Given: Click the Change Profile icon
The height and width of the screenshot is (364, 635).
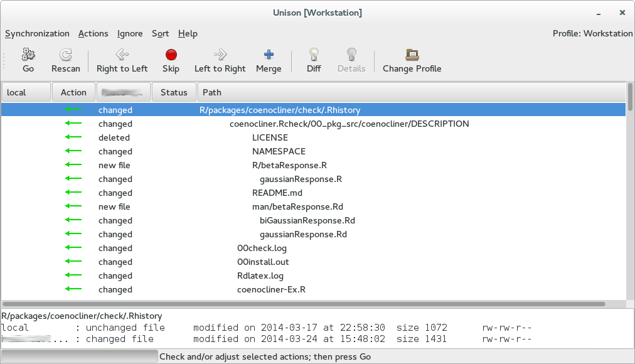Looking at the screenshot, I should [411, 60].
